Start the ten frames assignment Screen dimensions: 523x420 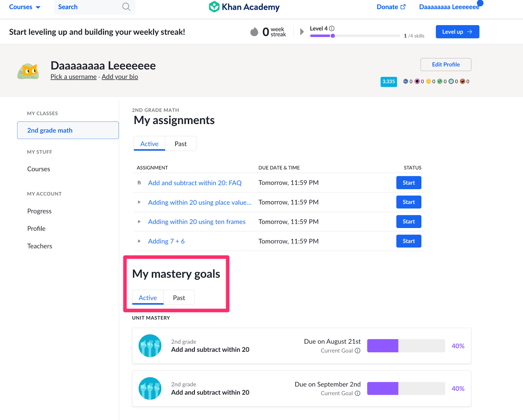pos(409,221)
